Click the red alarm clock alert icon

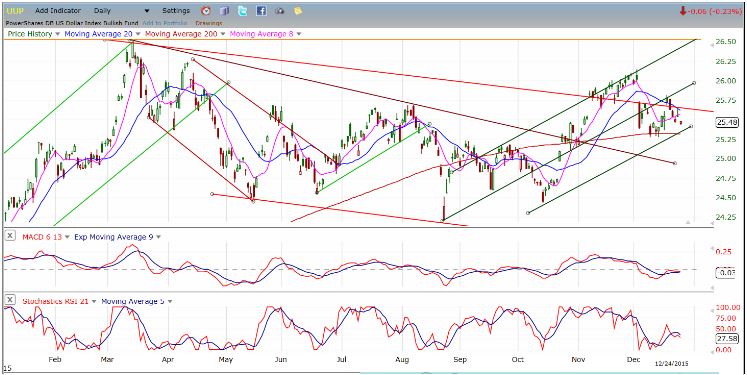coord(206,10)
